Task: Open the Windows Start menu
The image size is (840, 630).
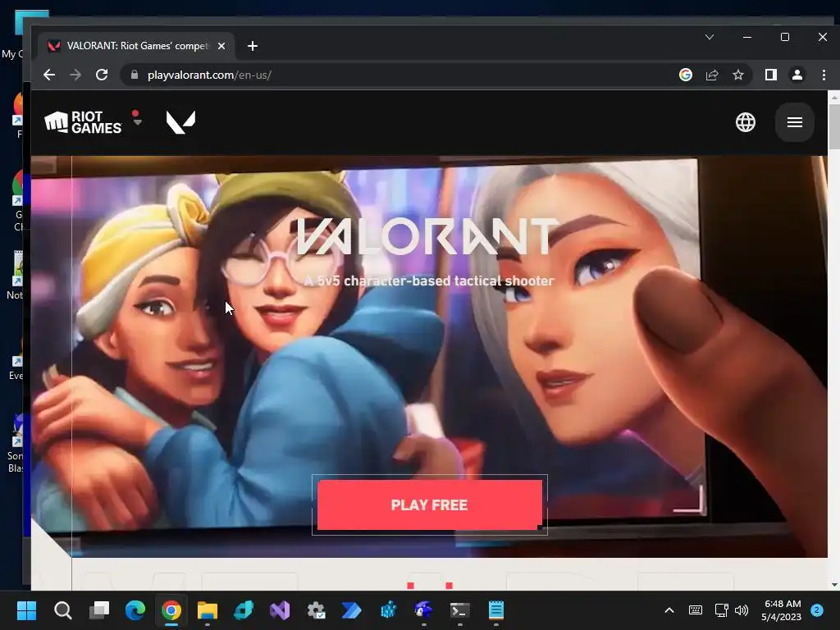Action: [26, 610]
